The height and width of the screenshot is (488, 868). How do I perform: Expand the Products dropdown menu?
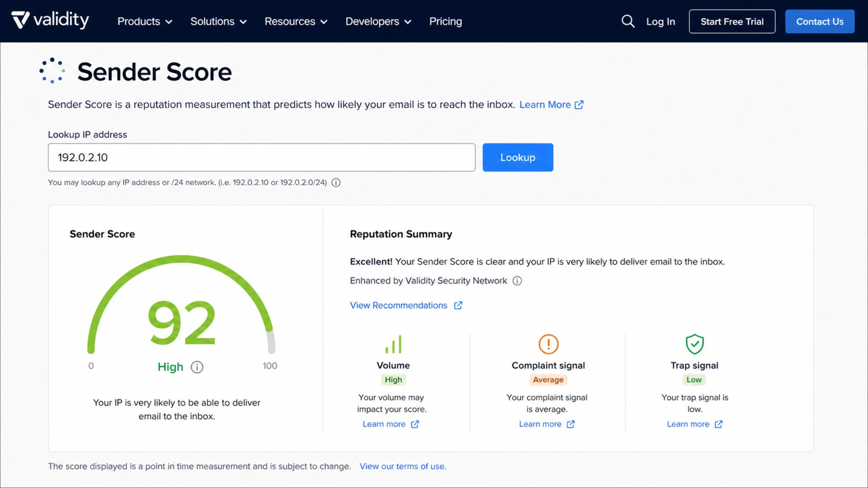coord(145,21)
